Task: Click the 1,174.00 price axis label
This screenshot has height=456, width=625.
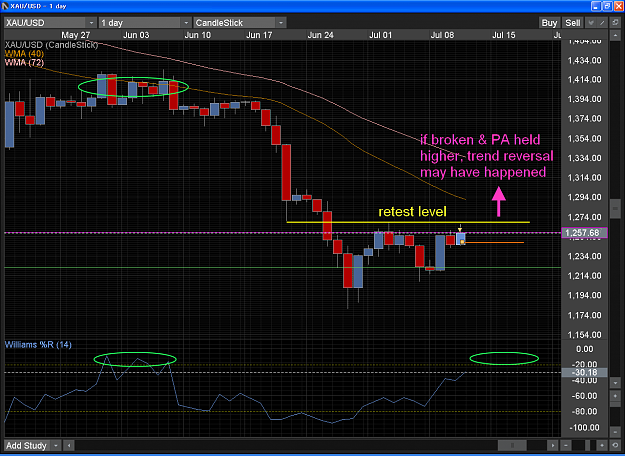Action: pyautogui.click(x=585, y=315)
